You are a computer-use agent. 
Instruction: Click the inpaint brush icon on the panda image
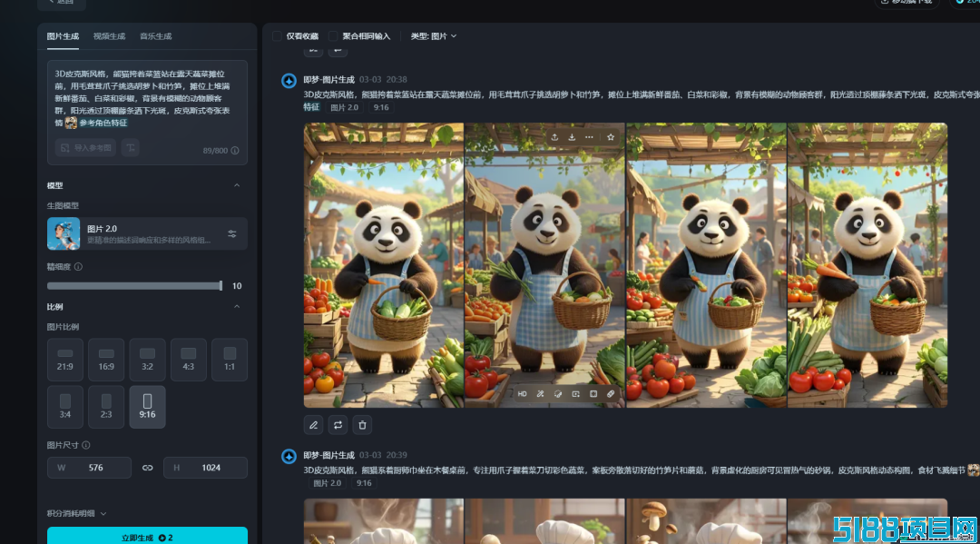click(x=558, y=394)
